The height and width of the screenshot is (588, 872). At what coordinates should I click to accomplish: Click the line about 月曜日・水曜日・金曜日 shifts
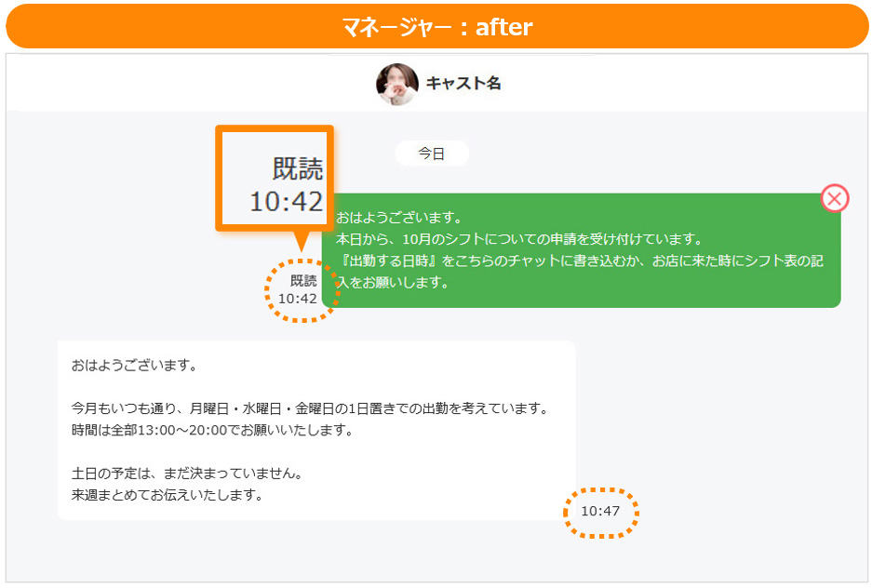310,408
